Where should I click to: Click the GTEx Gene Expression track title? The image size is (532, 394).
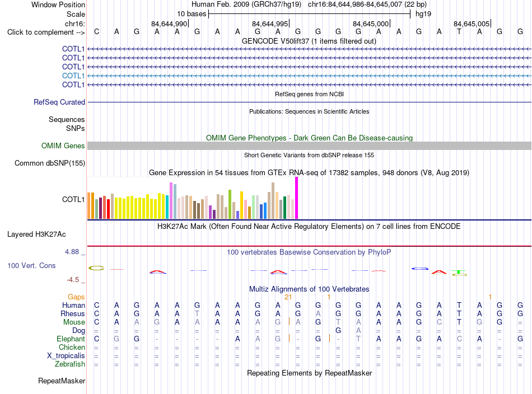[x=309, y=173]
